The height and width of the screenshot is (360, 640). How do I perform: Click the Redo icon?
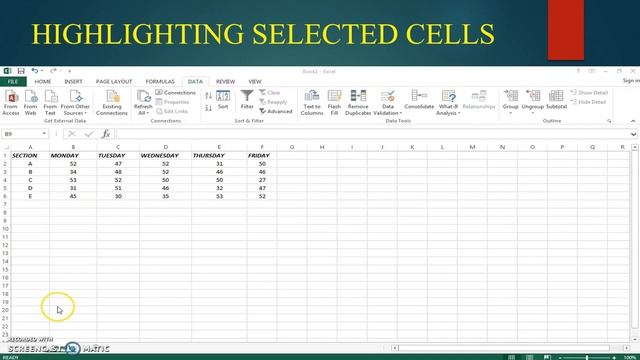click(x=53, y=71)
